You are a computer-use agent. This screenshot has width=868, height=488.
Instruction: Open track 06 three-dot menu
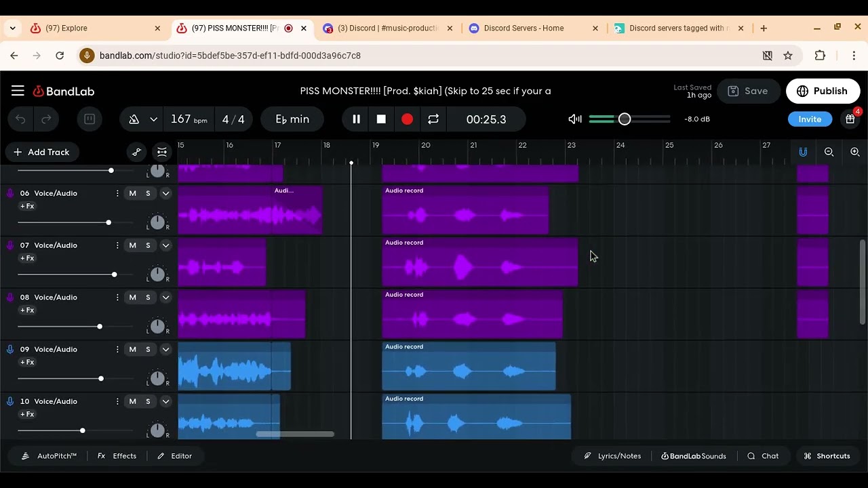point(117,193)
